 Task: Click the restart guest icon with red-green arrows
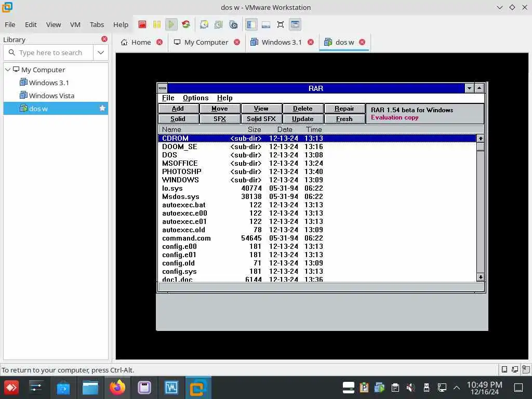tap(186, 24)
